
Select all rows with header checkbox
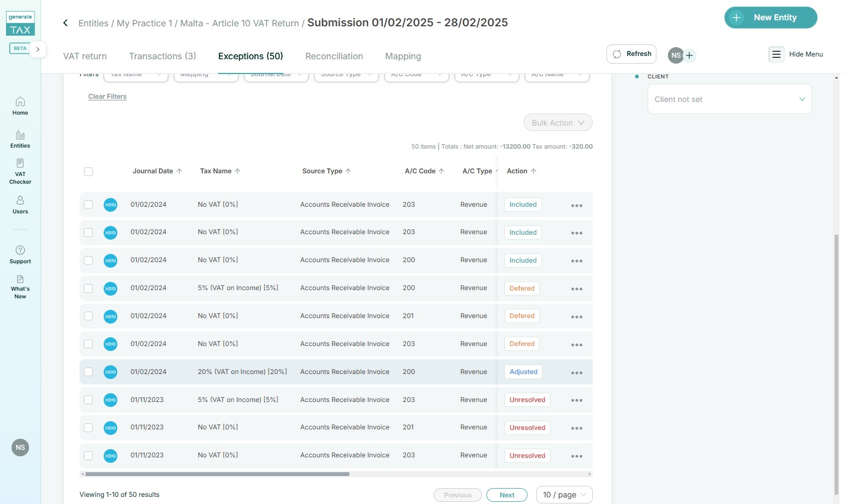pos(88,172)
